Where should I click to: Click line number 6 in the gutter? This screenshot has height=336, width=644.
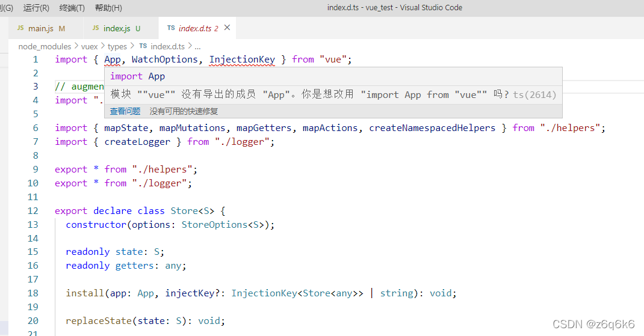pyautogui.click(x=36, y=128)
